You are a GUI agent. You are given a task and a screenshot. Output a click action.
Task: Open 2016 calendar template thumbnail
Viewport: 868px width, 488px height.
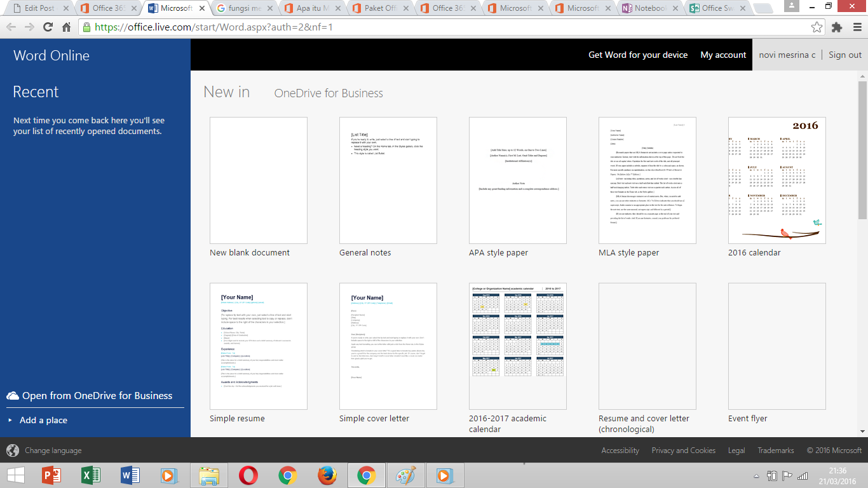[777, 180]
